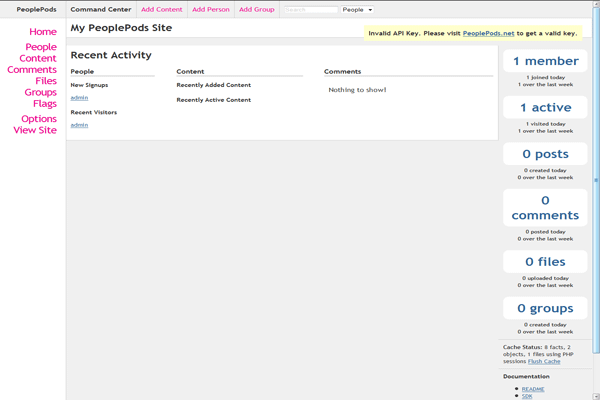This screenshot has width=600, height=400.
Task: Open the README documentation link
Action: (x=533, y=389)
